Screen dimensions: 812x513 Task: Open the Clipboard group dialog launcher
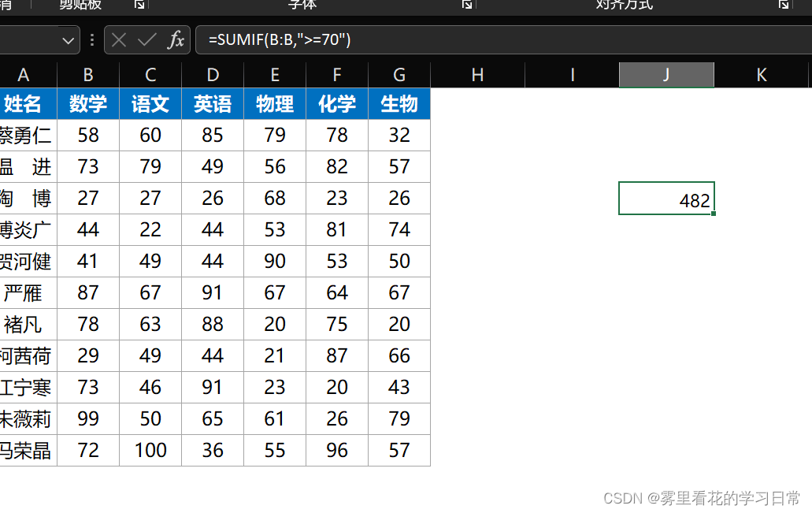pyautogui.click(x=139, y=5)
